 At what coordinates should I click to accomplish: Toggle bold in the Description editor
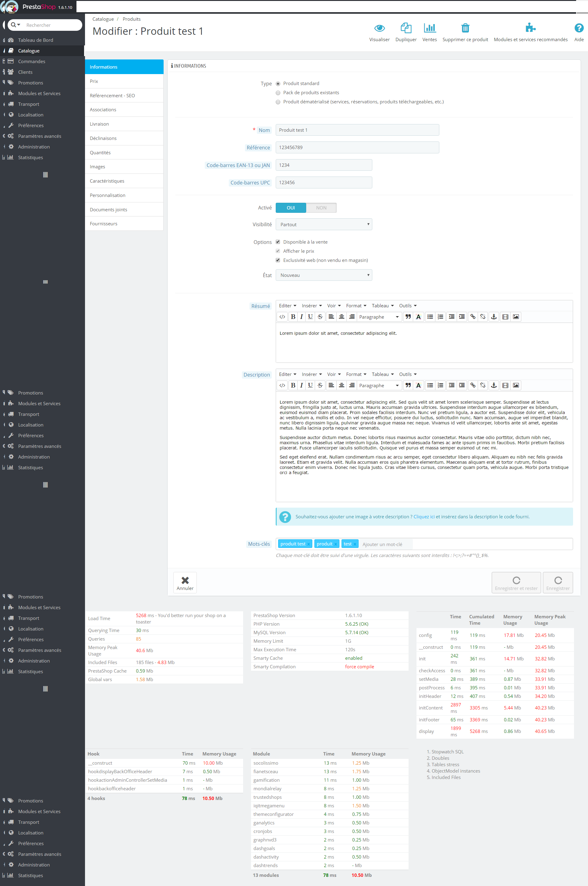click(x=293, y=385)
